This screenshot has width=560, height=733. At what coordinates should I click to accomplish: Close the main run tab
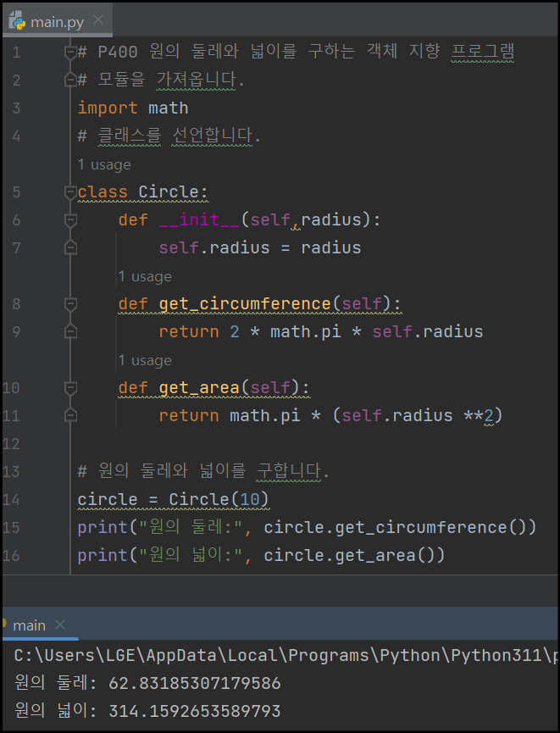click(60, 624)
